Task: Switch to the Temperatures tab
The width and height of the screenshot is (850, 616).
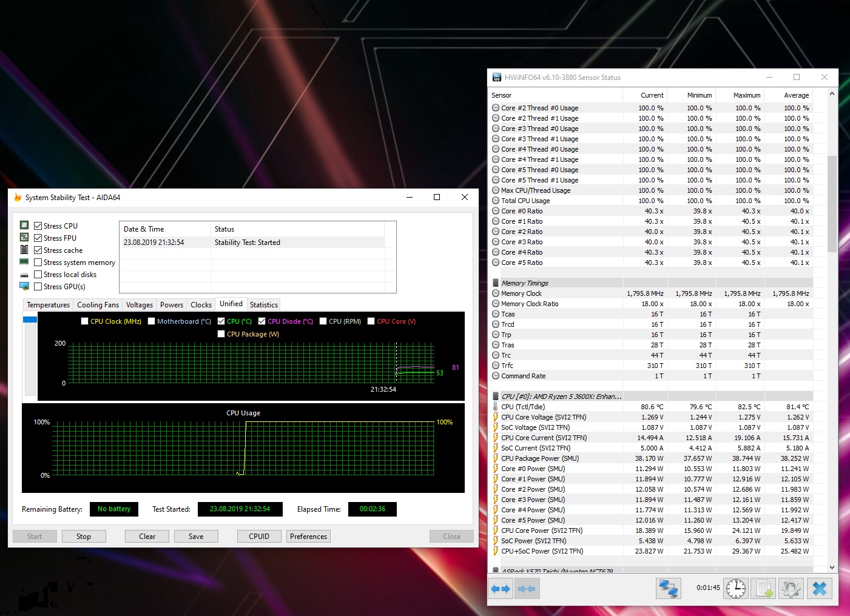Action: pos(49,305)
